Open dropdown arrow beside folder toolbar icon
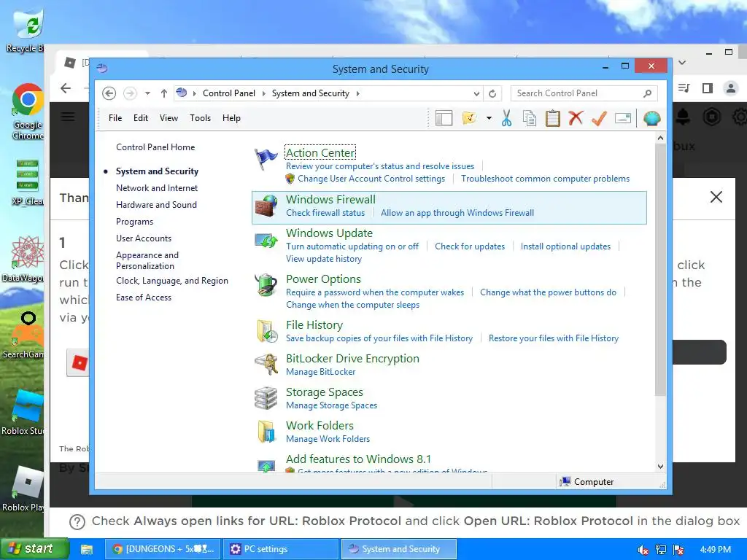747x560 pixels. 489,118
